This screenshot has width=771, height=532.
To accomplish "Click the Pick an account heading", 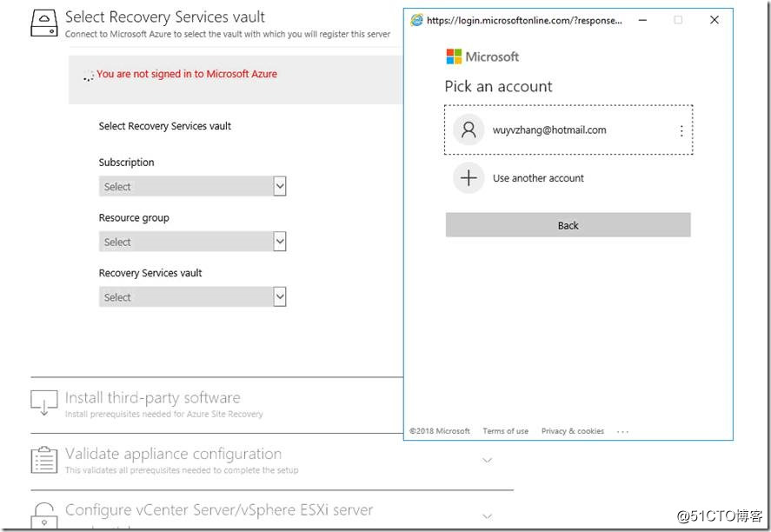I will 498,87.
